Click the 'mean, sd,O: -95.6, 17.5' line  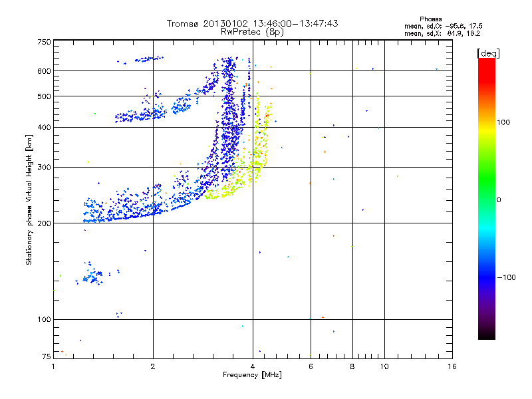[x=443, y=26]
